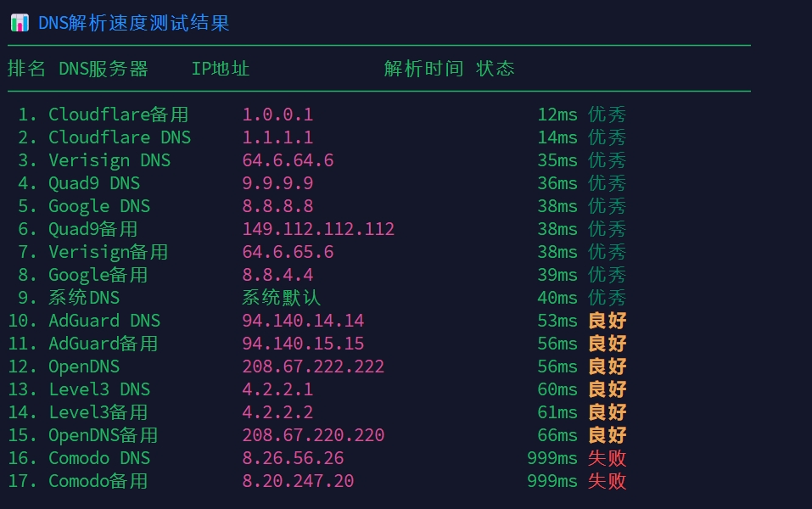
Task: Click the Comodo DNS 失败 status
Action: click(x=608, y=458)
